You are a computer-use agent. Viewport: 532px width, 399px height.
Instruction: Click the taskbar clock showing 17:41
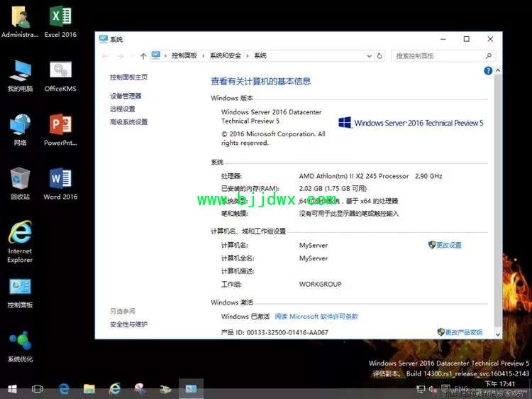[500, 384]
